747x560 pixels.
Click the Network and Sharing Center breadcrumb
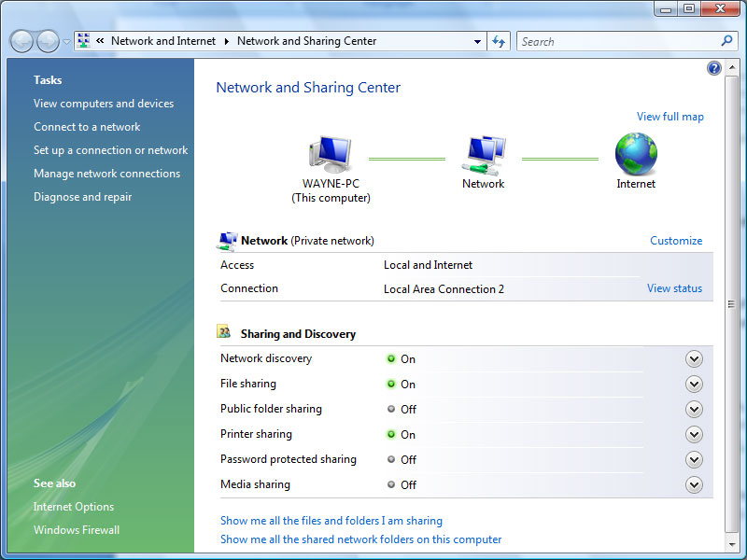pyautogui.click(x=307, y=41)
